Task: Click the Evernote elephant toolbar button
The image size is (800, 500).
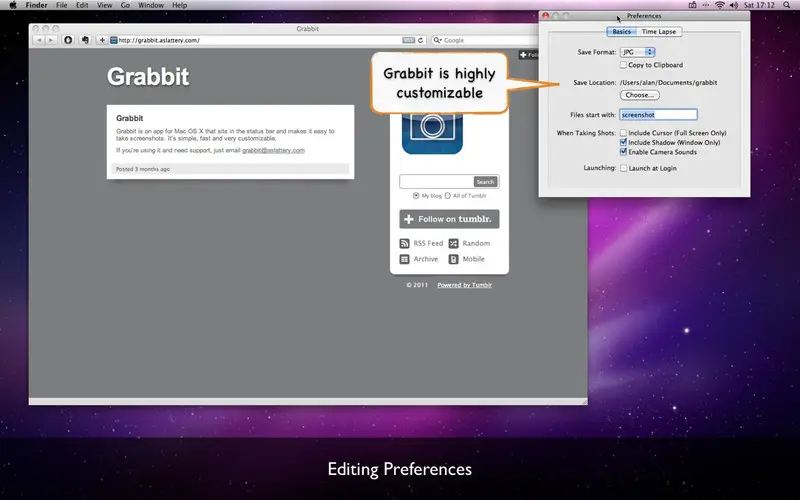Action: pos(85,40)
